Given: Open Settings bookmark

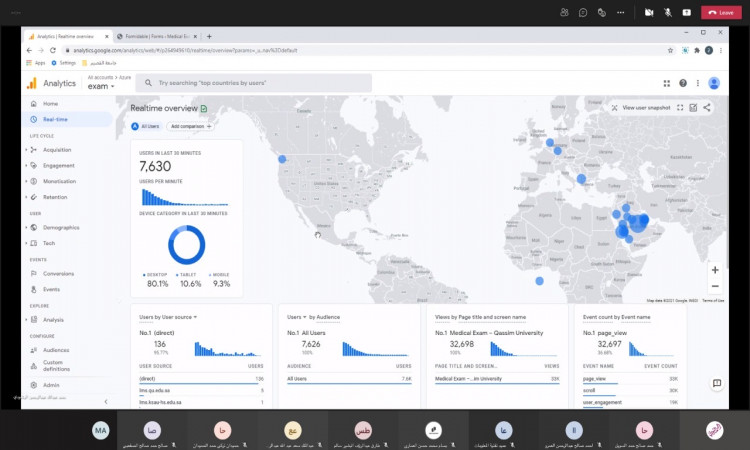Looking at the screenshot, I should [x=64, y=63].
